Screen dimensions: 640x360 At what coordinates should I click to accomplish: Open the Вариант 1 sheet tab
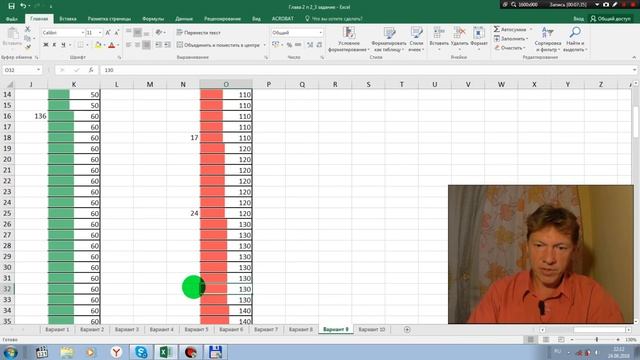(x=57, y=329)
